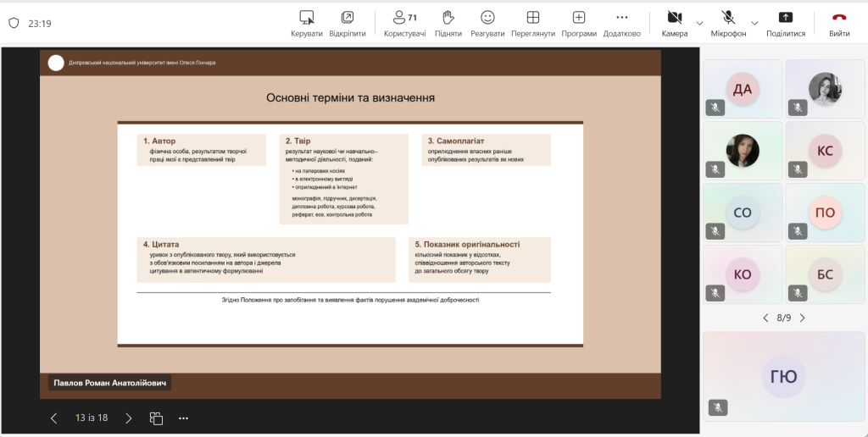Open the Програми apps icon
The height and width of the screenshot is (437, 868).
579,18
